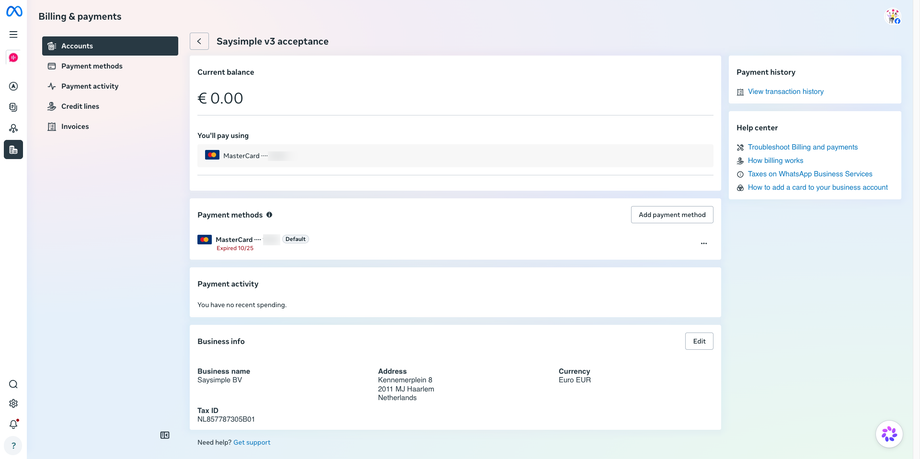Click the Billing & payments heading

pos(80,16)
